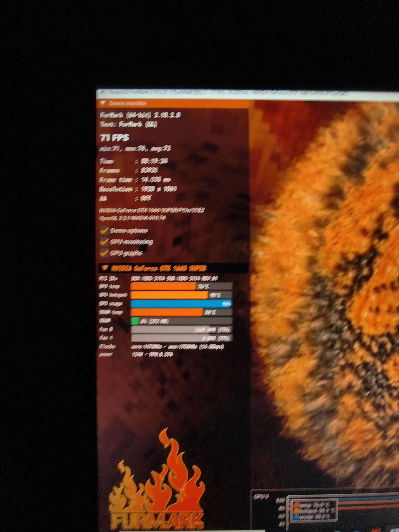399x532 pixels.
Task: Click the min, max, avg FPS line
Action: pyautogui.click(x=135, y=149)
